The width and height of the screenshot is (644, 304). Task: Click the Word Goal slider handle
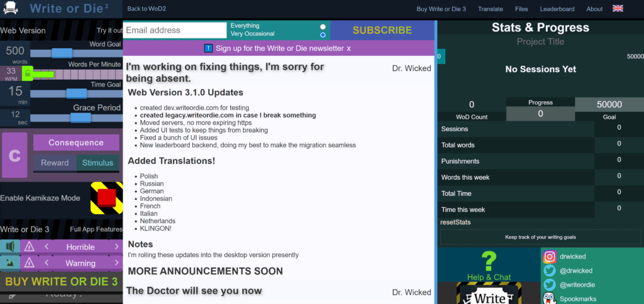[x=62, y=53]
